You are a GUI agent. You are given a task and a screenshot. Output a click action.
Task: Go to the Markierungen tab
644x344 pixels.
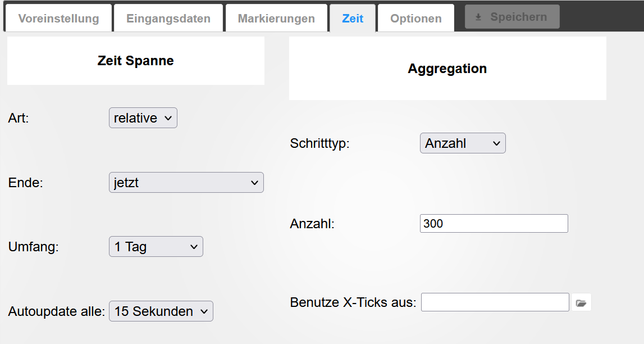point(276,19)
